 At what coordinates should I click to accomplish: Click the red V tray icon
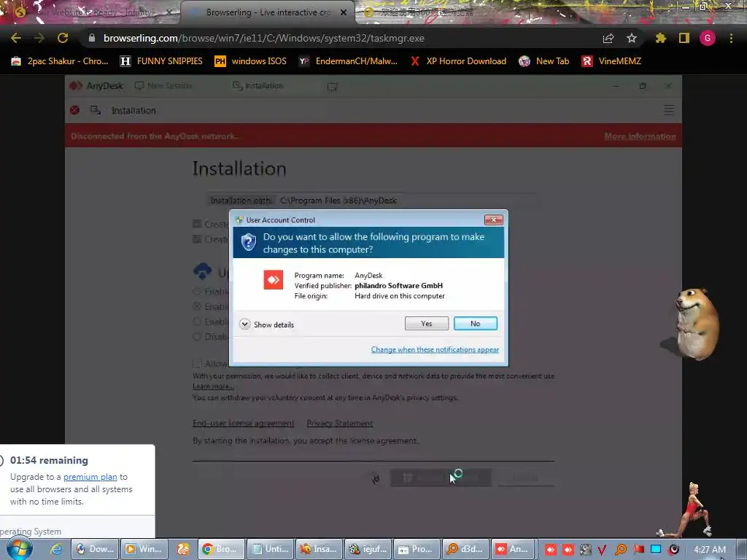tap(602, 550)
